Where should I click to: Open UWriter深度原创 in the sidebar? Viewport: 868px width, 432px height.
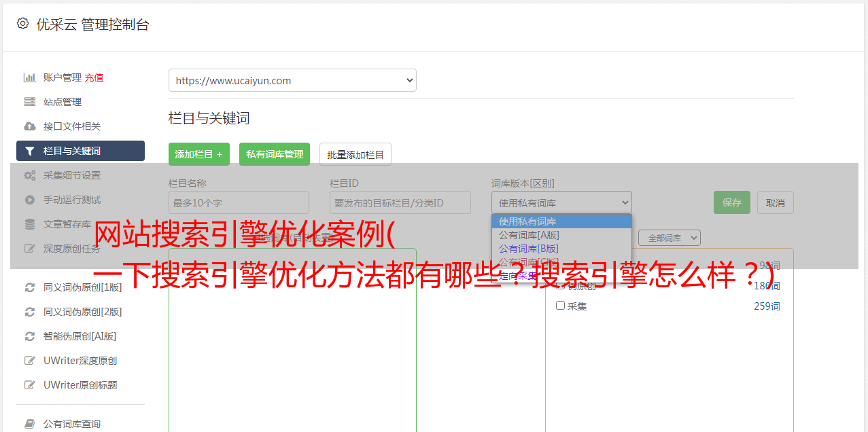pyautogui.click(x=80, y=361)
